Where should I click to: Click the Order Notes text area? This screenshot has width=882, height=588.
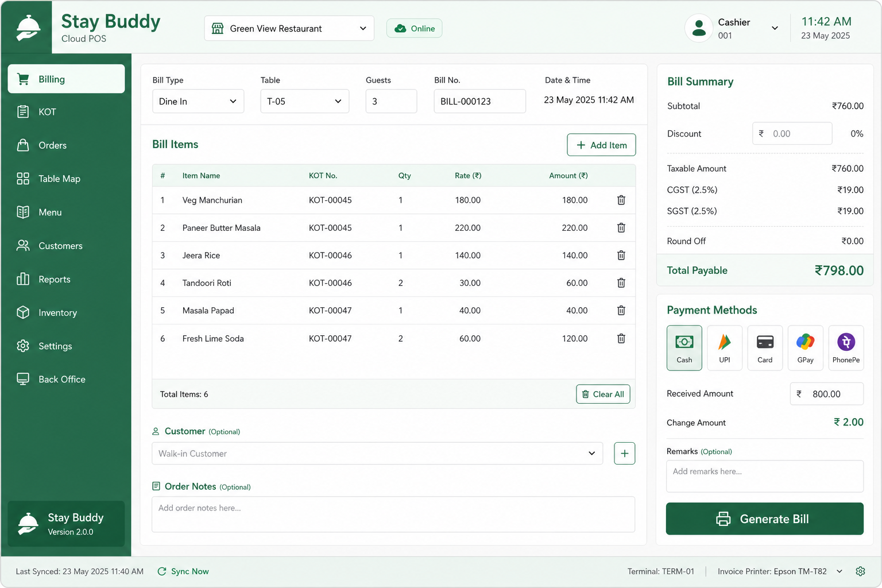(x=393, y=514)
